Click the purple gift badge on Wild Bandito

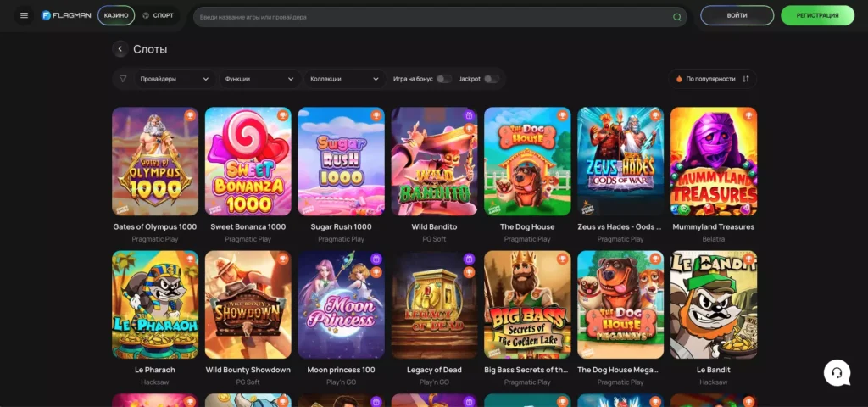pos(469,115)
